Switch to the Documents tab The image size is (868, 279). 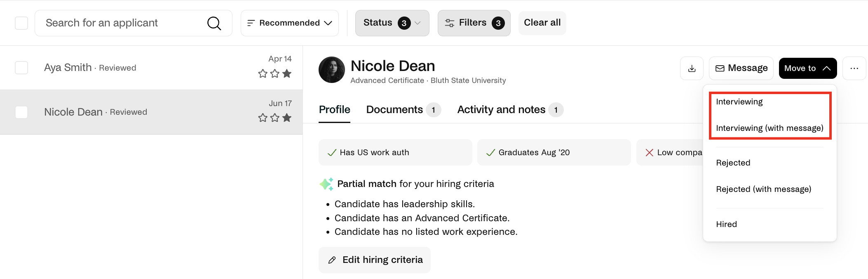point(404,110)
